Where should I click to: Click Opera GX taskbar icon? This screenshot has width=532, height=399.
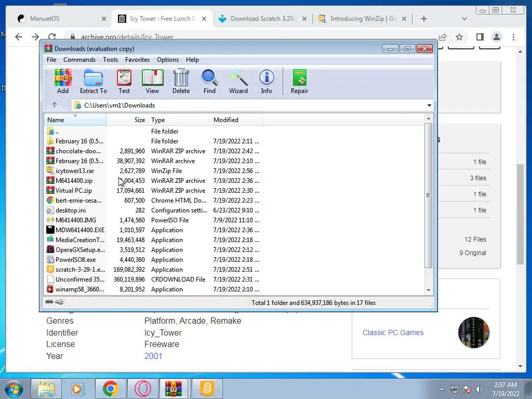tap(142, 389)
